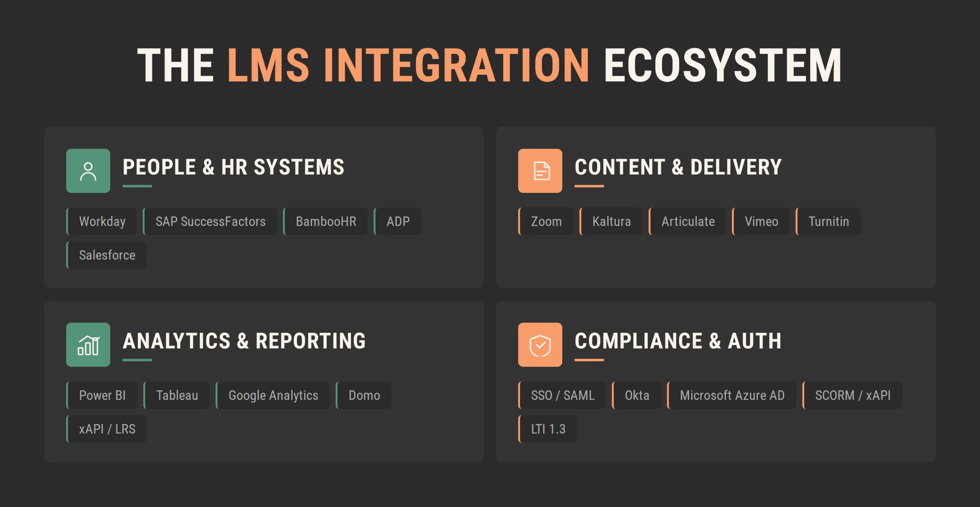Click the Domo tag
Screen dimensions: 980x507
point(364,395)
